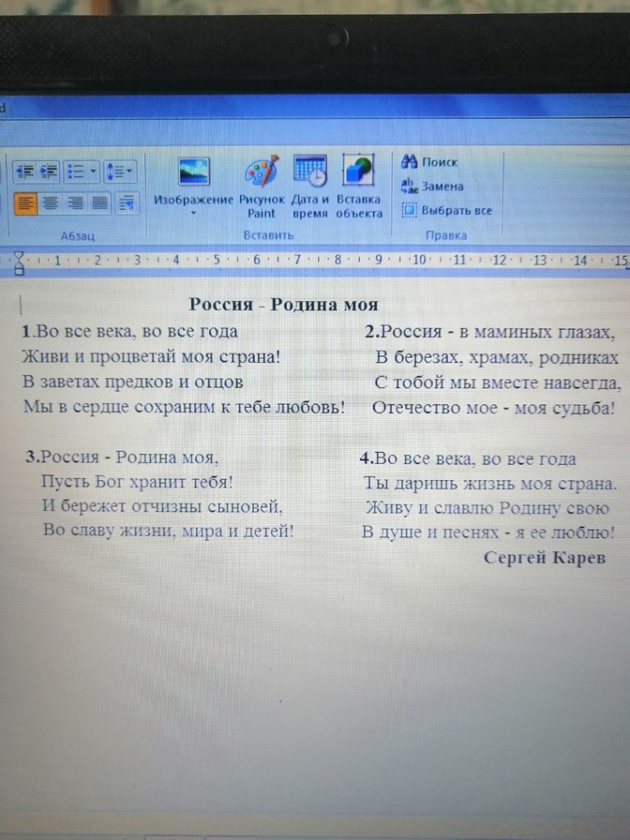Click the author name 'Сергей Карев'
Viewport: 630px width, 840px height.
click(x=545, y=558)
